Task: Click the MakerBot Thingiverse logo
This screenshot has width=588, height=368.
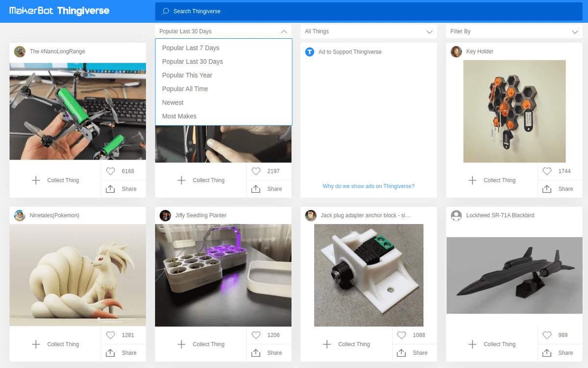Action: point(59,11)
